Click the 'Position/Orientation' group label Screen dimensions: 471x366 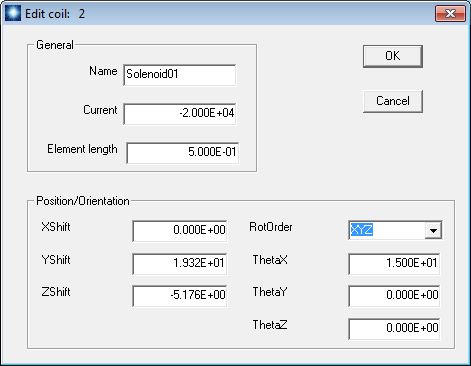tap(83, 201)
